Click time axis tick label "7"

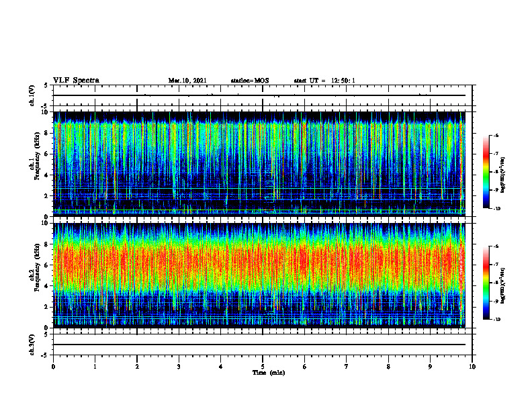tap(347, 367)
